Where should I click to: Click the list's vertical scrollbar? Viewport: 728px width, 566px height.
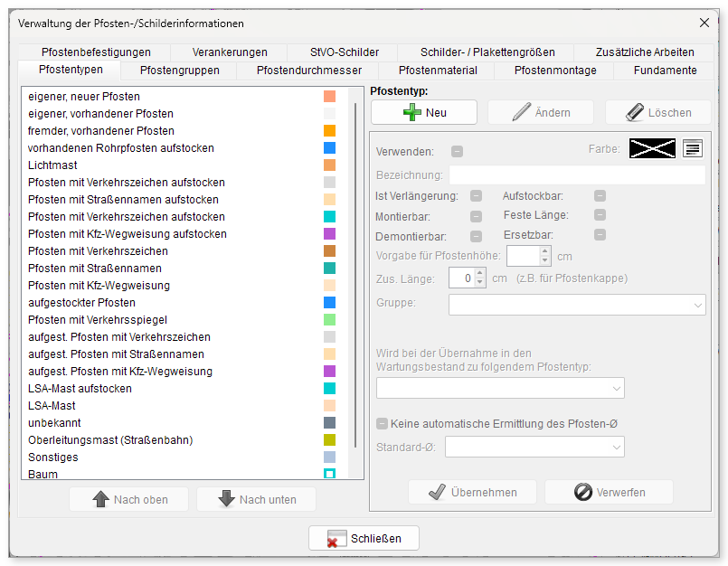point(355,275)
